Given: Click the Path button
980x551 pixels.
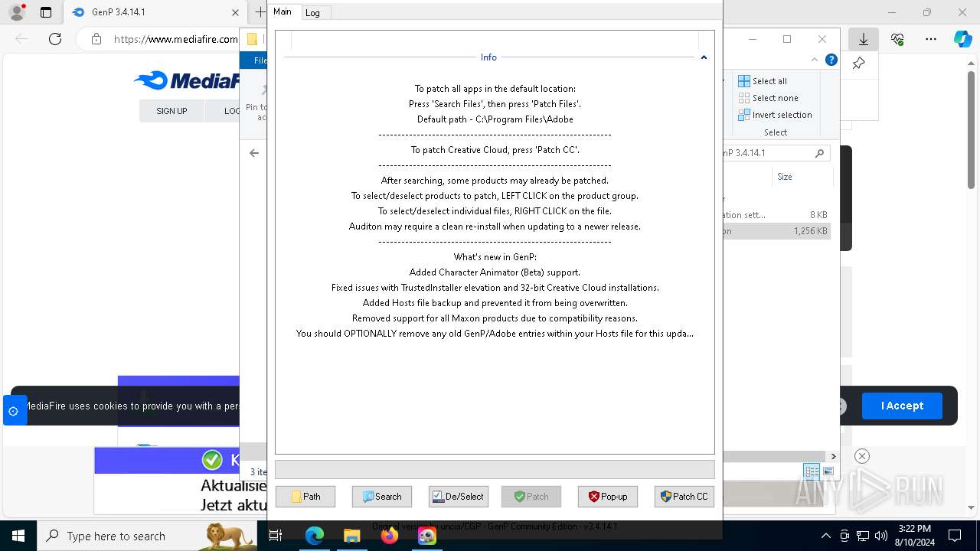Looking at the screenshot, I should (305, 497).
